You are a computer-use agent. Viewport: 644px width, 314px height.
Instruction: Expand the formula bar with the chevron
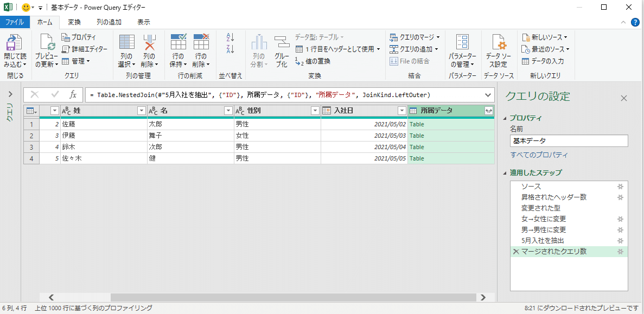point(488,95)
